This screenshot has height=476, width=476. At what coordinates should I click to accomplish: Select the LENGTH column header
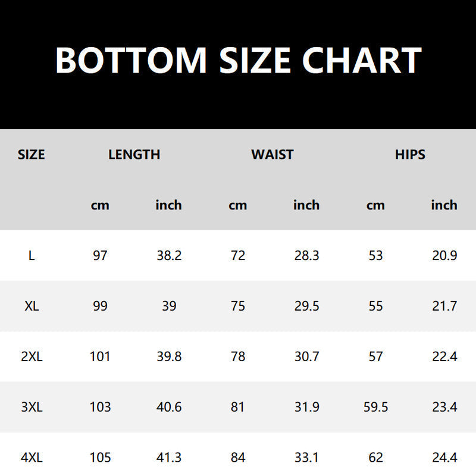click(134, 155)
